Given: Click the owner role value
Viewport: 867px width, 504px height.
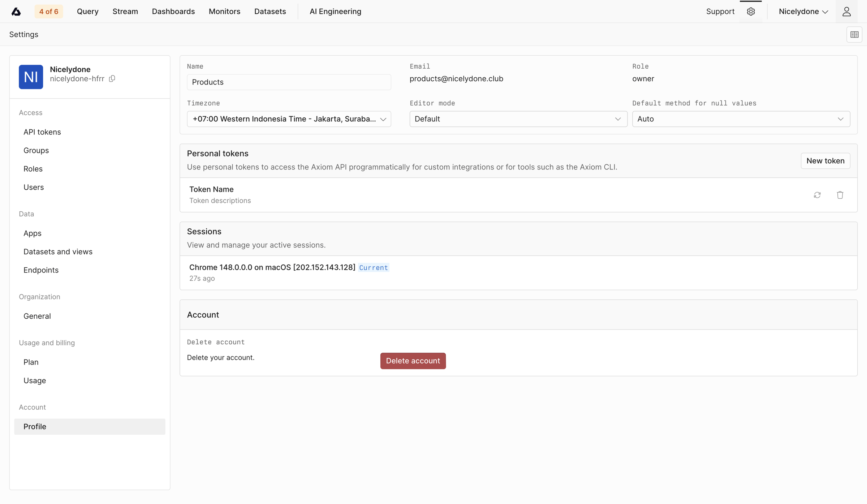Looking at the screenshot, I should pos(643,79).
